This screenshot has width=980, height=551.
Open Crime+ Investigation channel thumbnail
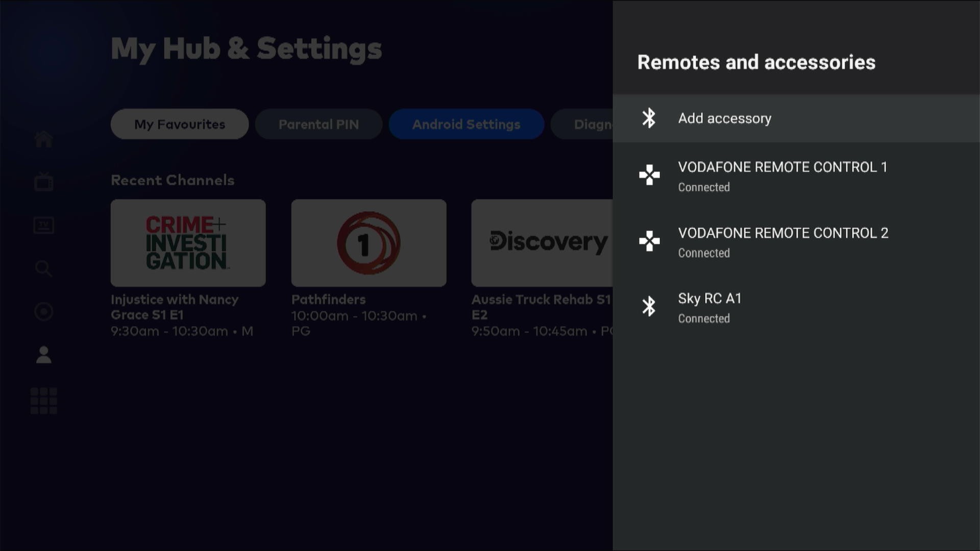(188, 243)
